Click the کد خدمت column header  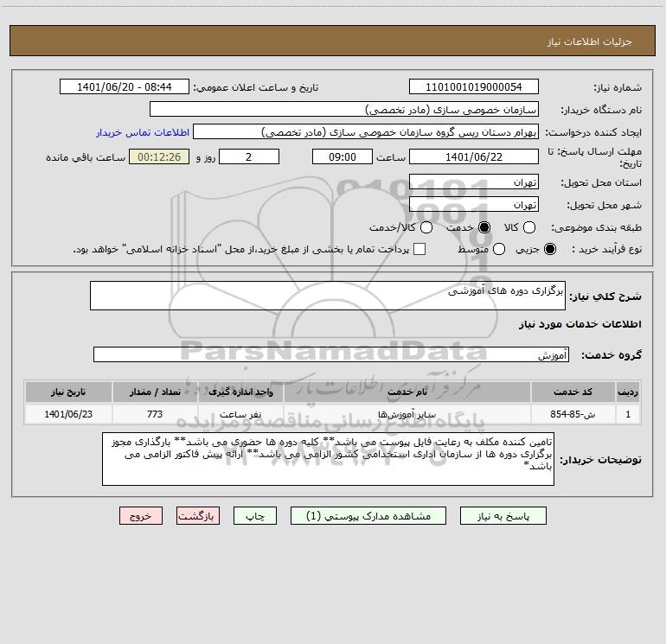tap(573, 392)
